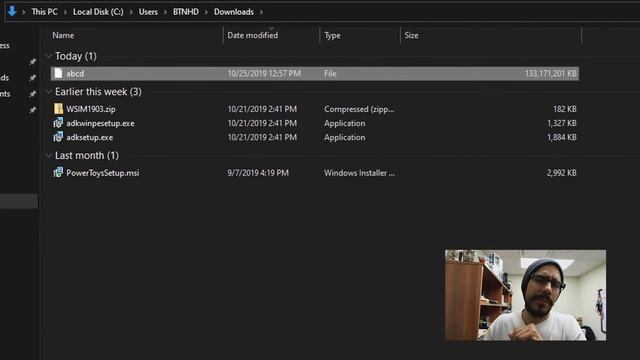The image size is (640, 360).
Task: Go to 'Local Disk (C:)' breadcrumb
Action: click(x=98, y=12)
